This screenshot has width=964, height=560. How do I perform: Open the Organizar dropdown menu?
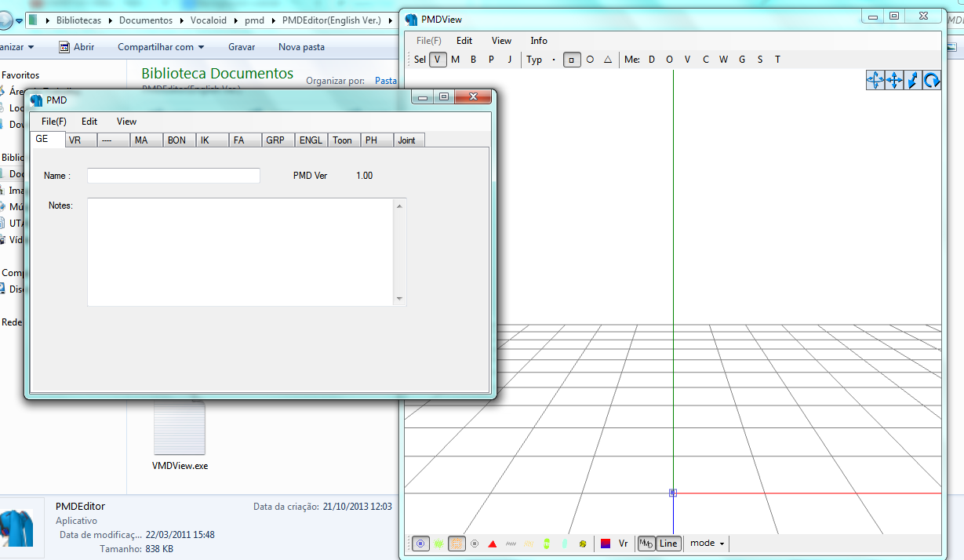[14, 46]
